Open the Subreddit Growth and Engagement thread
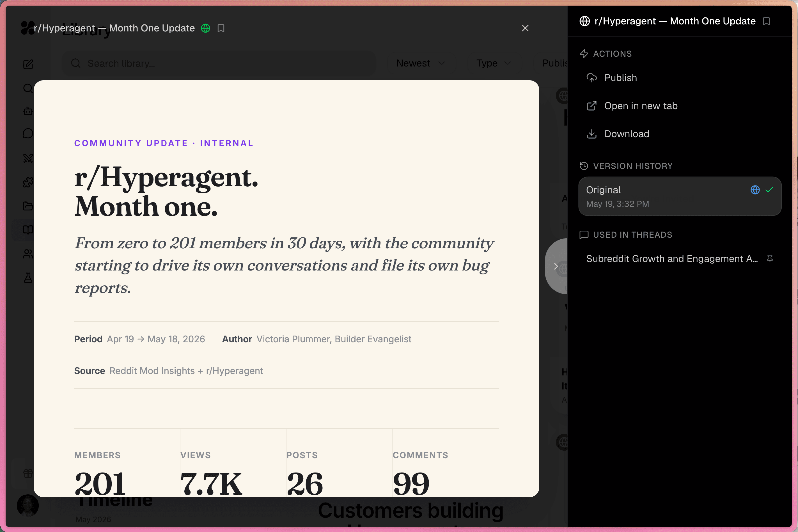 coord(672,259)
